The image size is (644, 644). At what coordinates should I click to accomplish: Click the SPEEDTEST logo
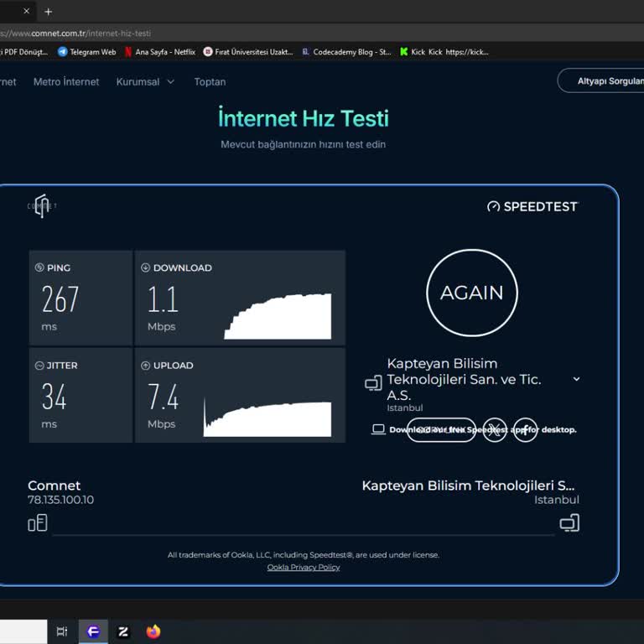pos(532,206)
